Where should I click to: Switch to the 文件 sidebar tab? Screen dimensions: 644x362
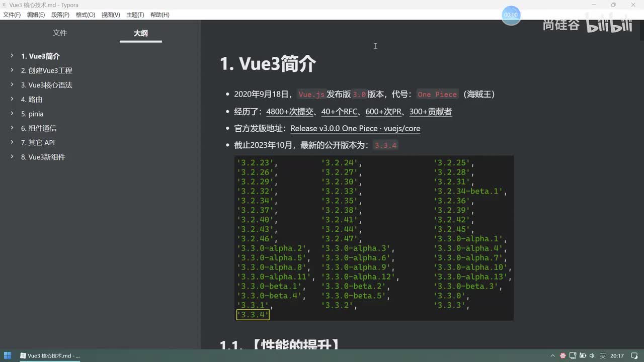click(x=60, y=33)
